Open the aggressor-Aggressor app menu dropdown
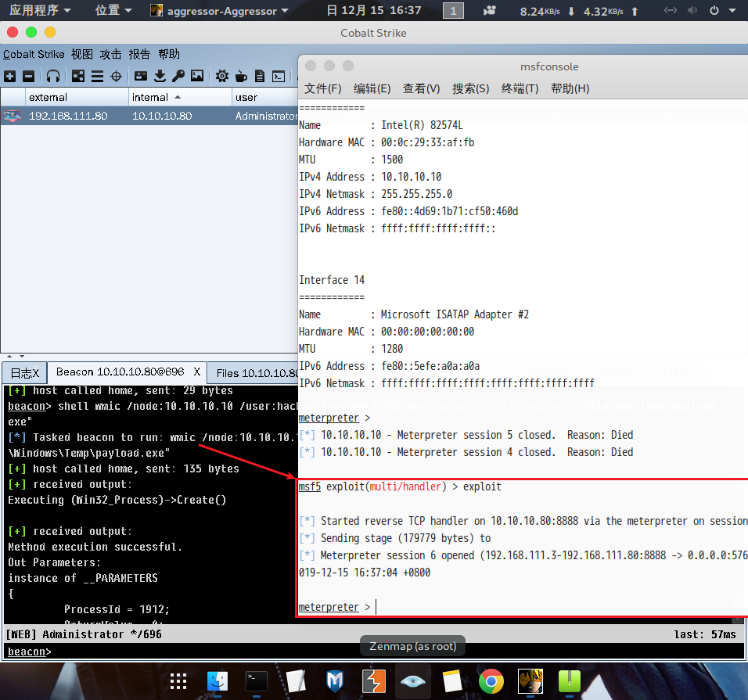 click(219, 10)
